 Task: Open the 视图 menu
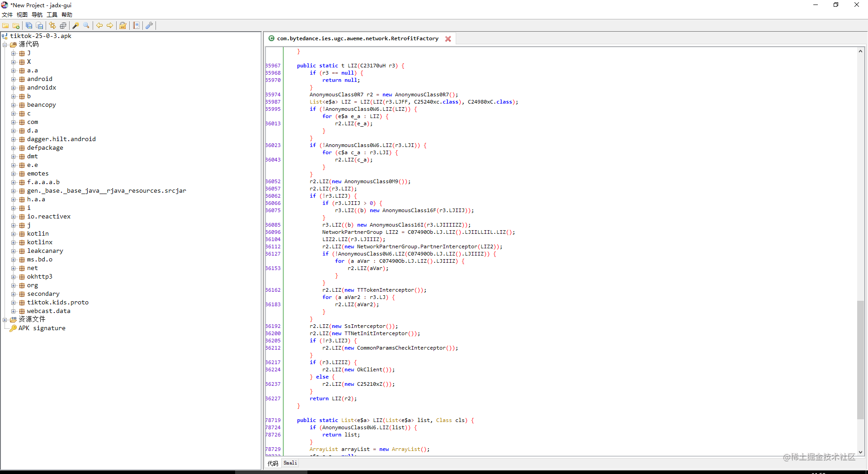[x=22, y=15]
